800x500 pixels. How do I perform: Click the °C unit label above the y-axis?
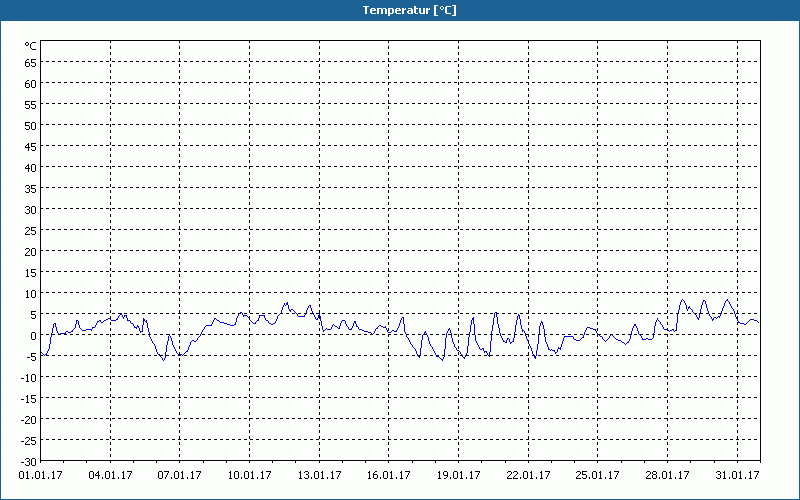(30, 46)
